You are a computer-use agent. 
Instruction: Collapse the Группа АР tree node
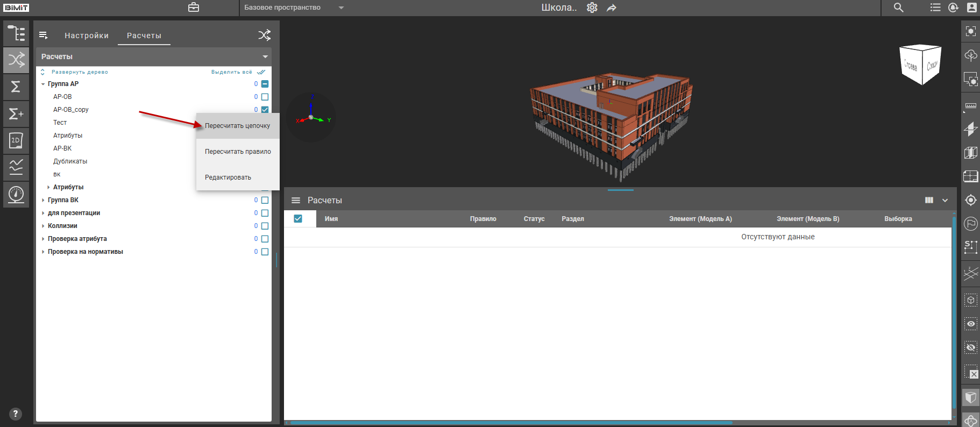pos(43,84)
